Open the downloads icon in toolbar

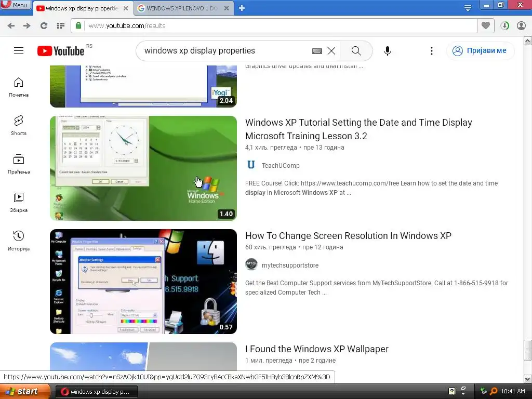[504, 26]
